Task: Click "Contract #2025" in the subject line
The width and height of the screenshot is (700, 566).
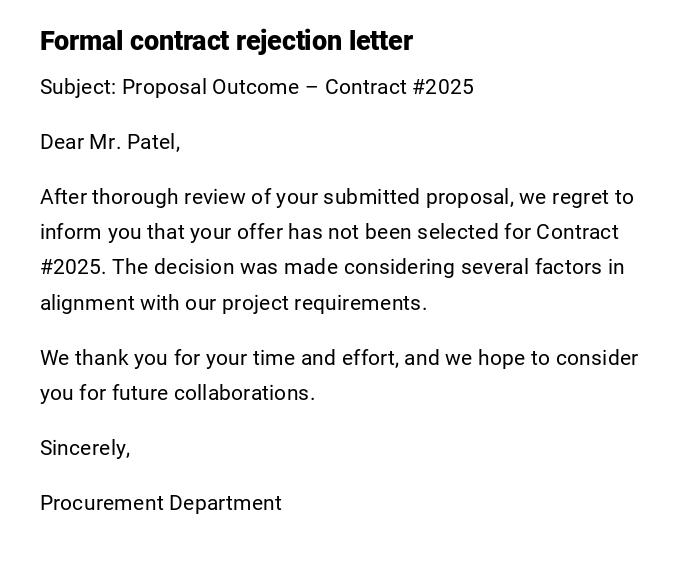Action: 399,87
